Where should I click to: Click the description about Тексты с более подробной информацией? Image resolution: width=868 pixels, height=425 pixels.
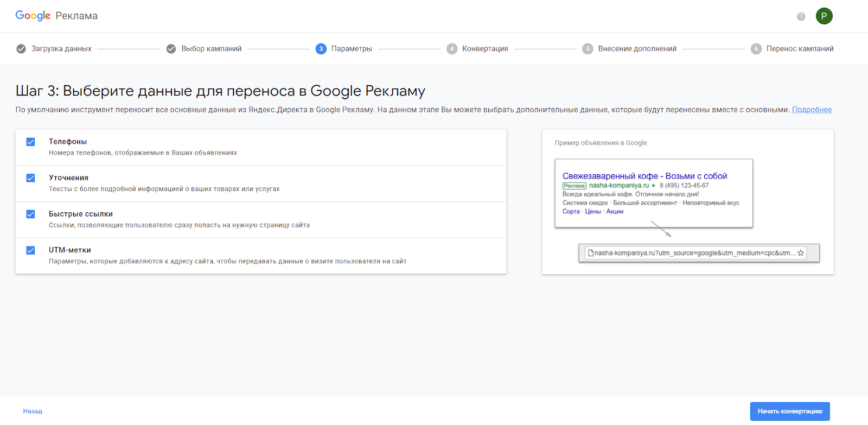click(x=164, y=189)
